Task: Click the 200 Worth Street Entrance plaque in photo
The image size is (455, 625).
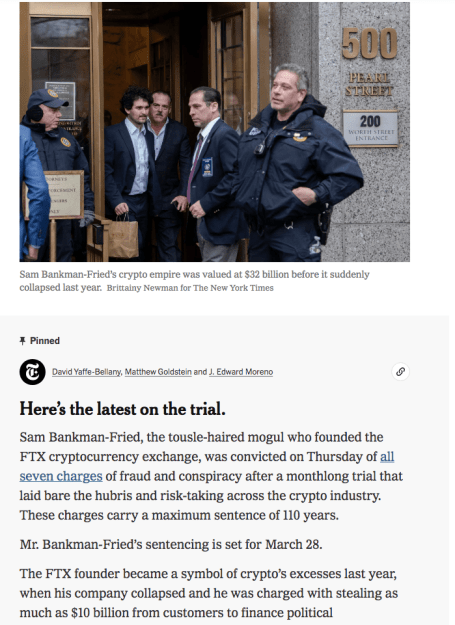Action: tap(370, 129)
